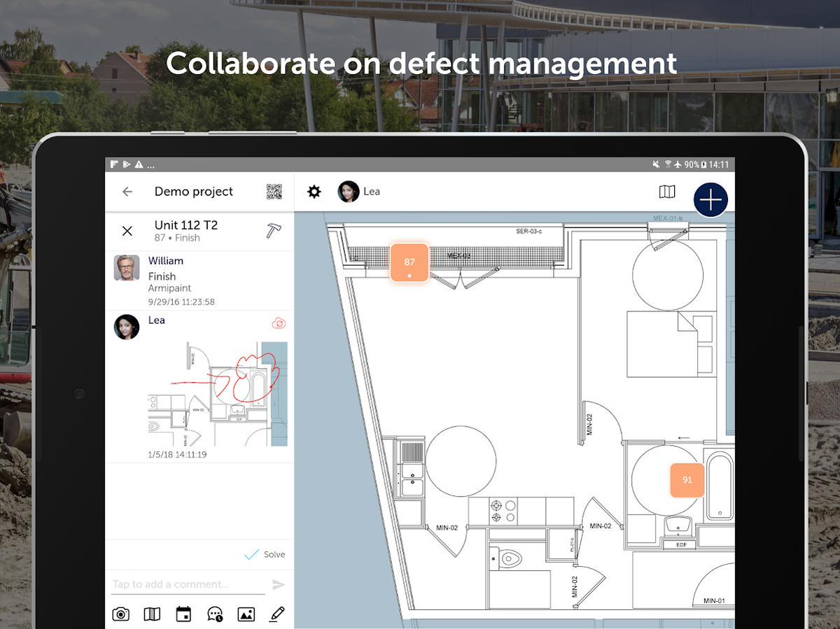Focus the 'Tap to add a comment' field
Viewport: 840px width, 629px height.
(x=188, y=584)
